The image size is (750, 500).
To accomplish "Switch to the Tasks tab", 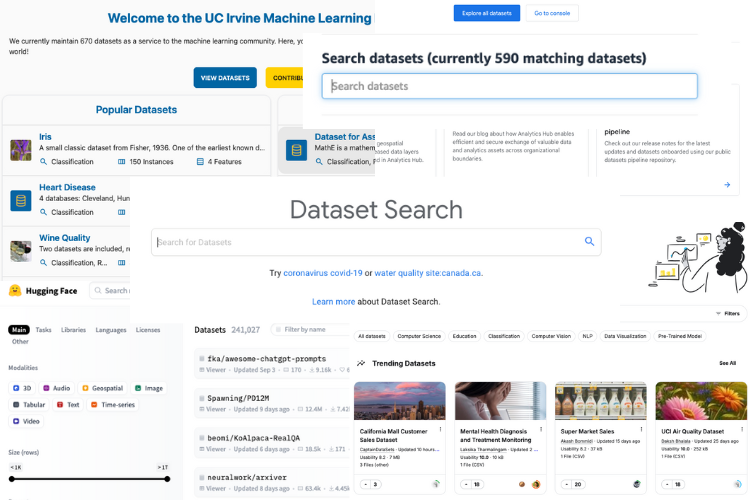I will coord(43,329).
